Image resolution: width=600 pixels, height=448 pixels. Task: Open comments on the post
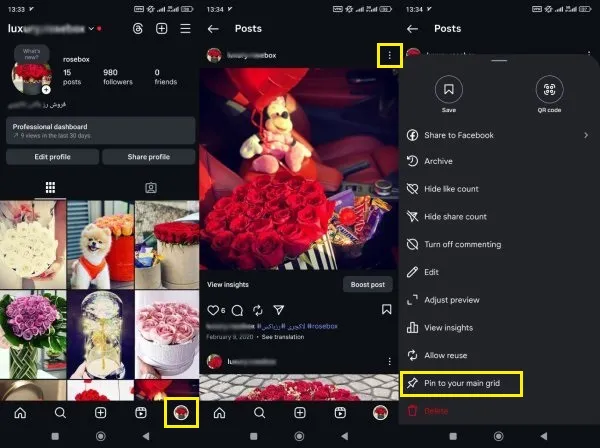[237, 310]
